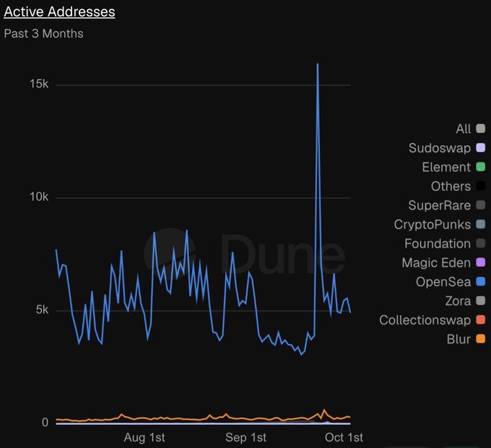Image resolution: width=491 pixels, height=448 pixels.
Task: Click the Sudoswap legend color swatch
Action: tap(480, 148)
